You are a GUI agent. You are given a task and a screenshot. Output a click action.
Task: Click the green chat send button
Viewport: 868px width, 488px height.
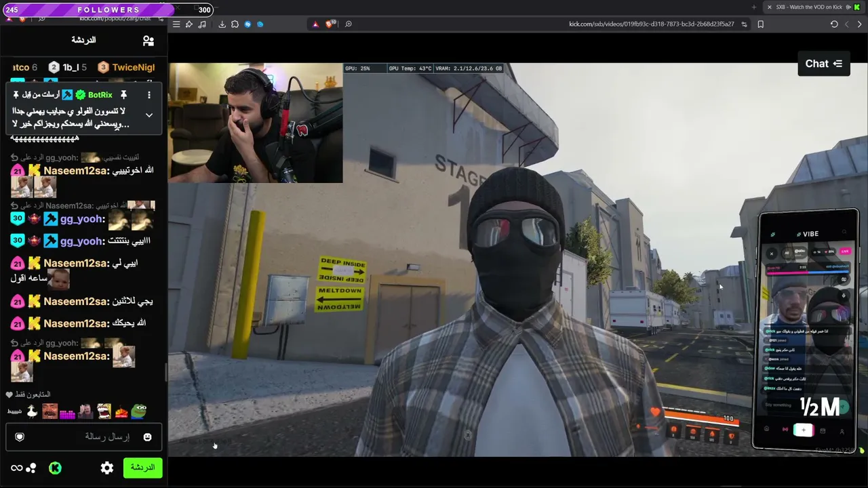point(142,468)
